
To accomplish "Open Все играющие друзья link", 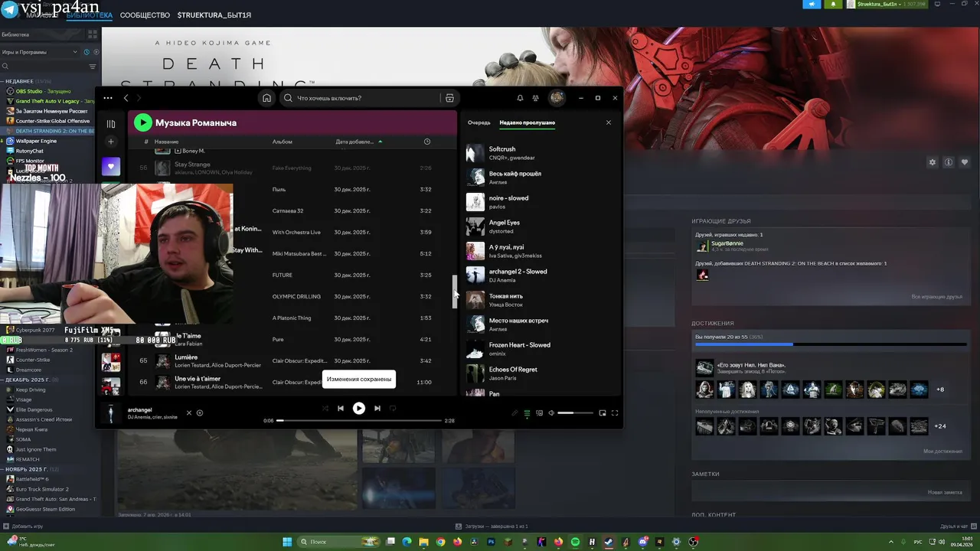I will click(937, 297).
